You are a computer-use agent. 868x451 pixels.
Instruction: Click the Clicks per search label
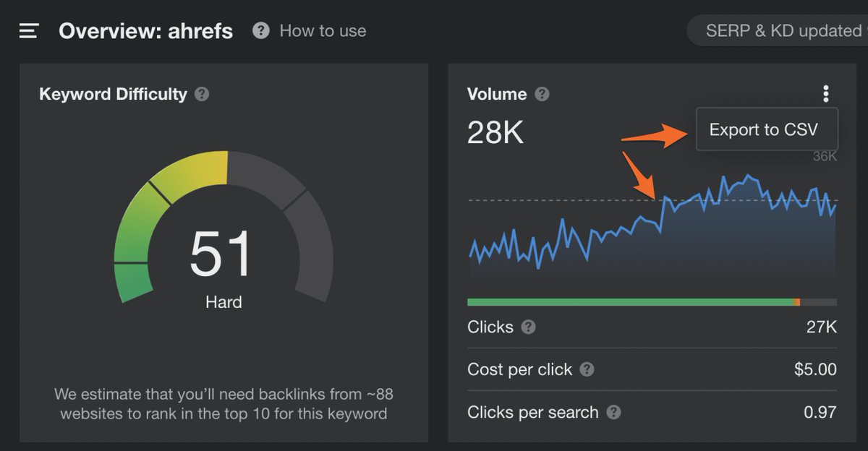click(x=533, y=413)
